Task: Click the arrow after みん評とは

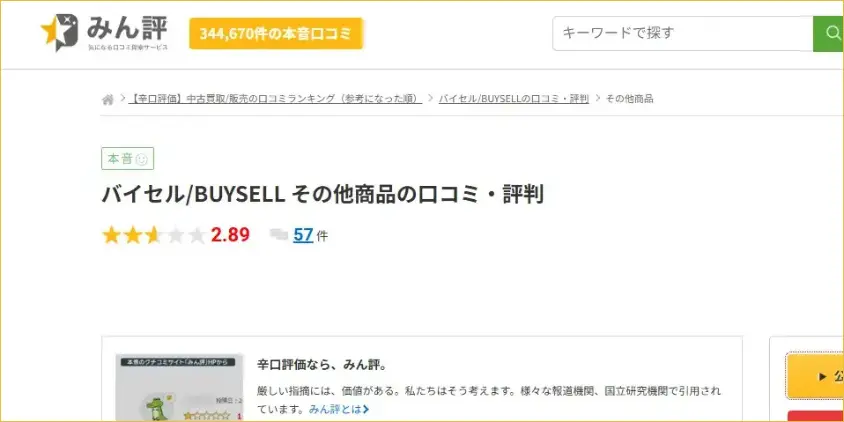Action: click(366, 410)
